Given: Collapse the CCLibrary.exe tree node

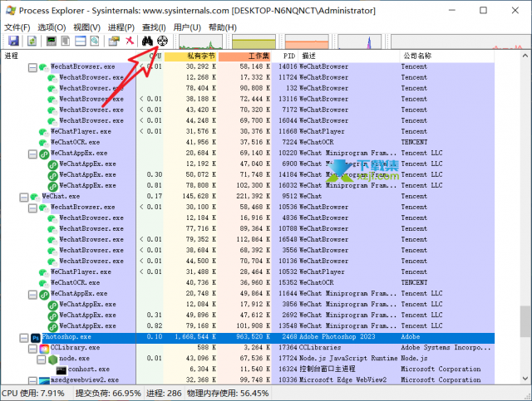Looking at the screenshot, I should point(33,349).
